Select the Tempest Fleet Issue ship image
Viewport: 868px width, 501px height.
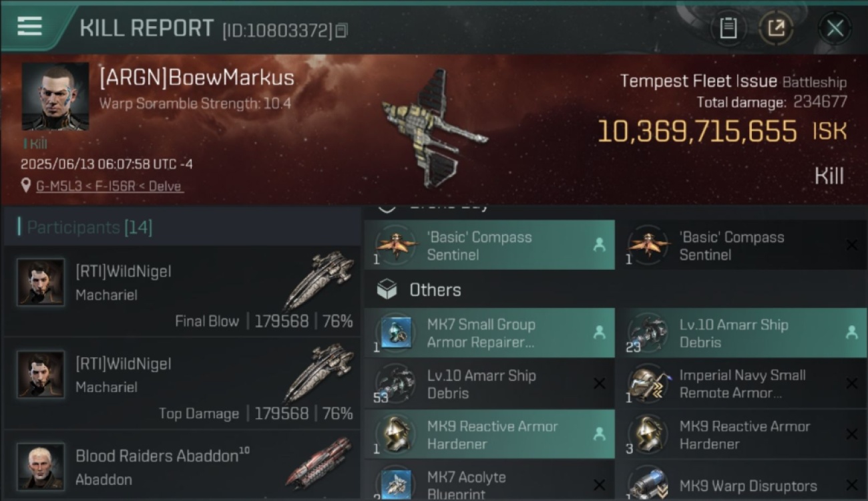(x=434, y=128)
